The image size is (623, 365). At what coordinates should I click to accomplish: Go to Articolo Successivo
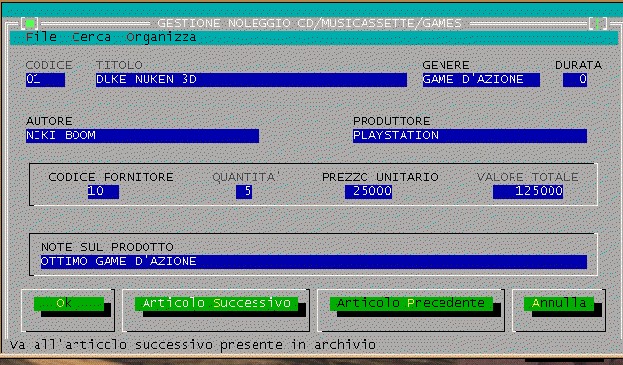coord(216,304)
